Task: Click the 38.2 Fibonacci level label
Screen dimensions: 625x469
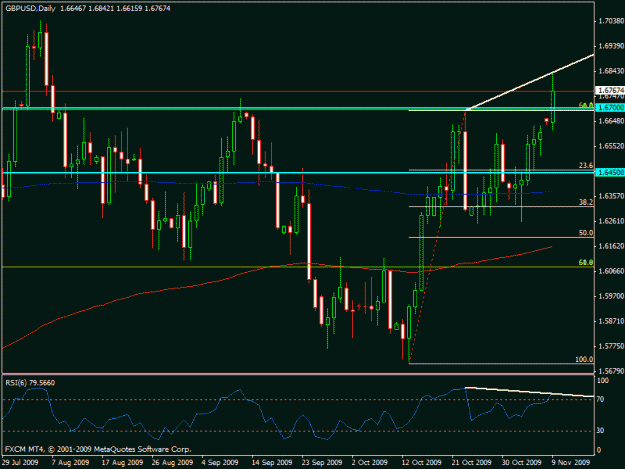Action: click(586, 202)
